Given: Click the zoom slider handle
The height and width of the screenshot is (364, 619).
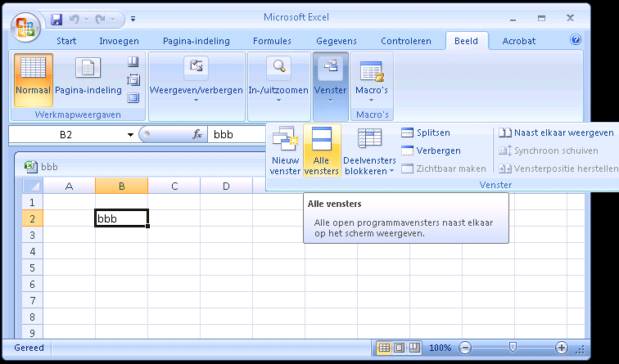Looking at the screenshot, I should (x=513, y=348).
